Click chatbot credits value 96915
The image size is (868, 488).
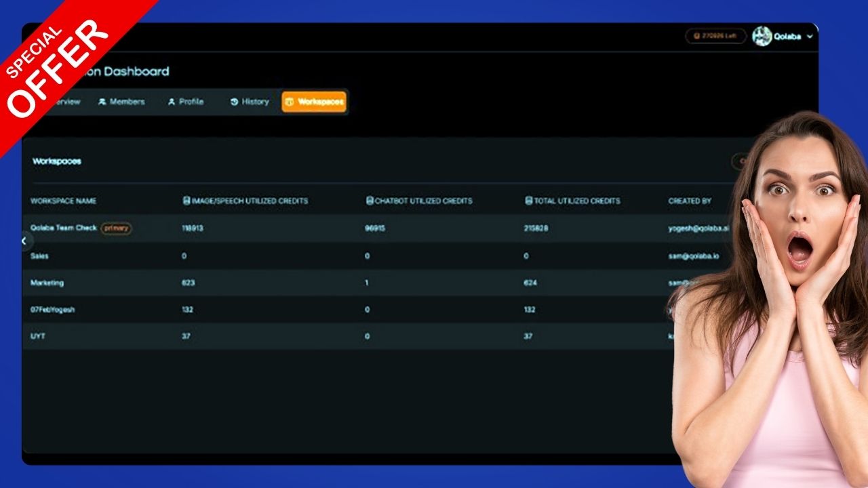click(x=375, y=228)
